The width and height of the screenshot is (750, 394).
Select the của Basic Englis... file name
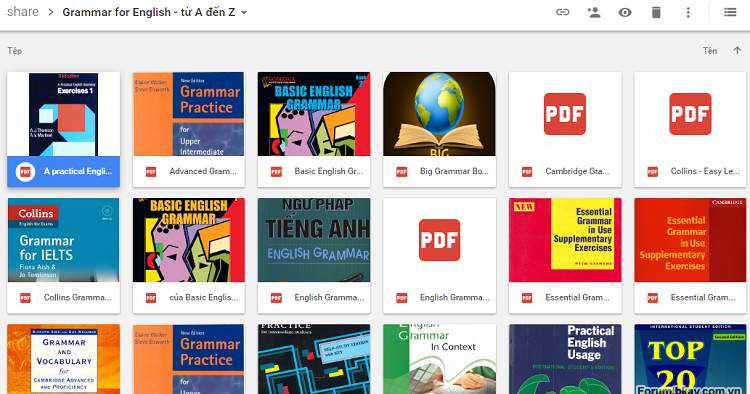[204, 297]
